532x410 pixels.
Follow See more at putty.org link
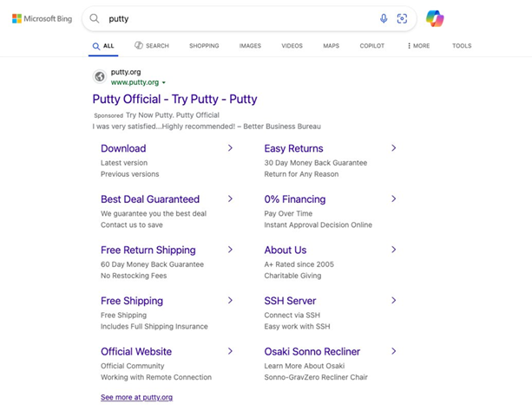pos(136,397)
